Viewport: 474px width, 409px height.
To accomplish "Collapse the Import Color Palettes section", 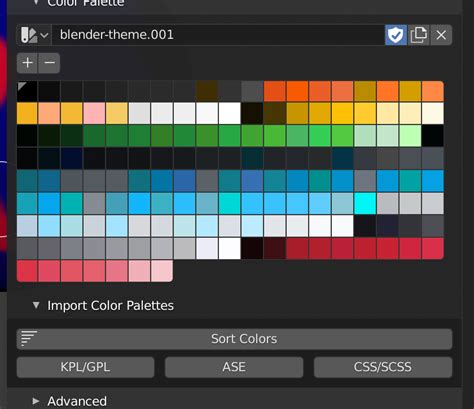I will 36,305.
